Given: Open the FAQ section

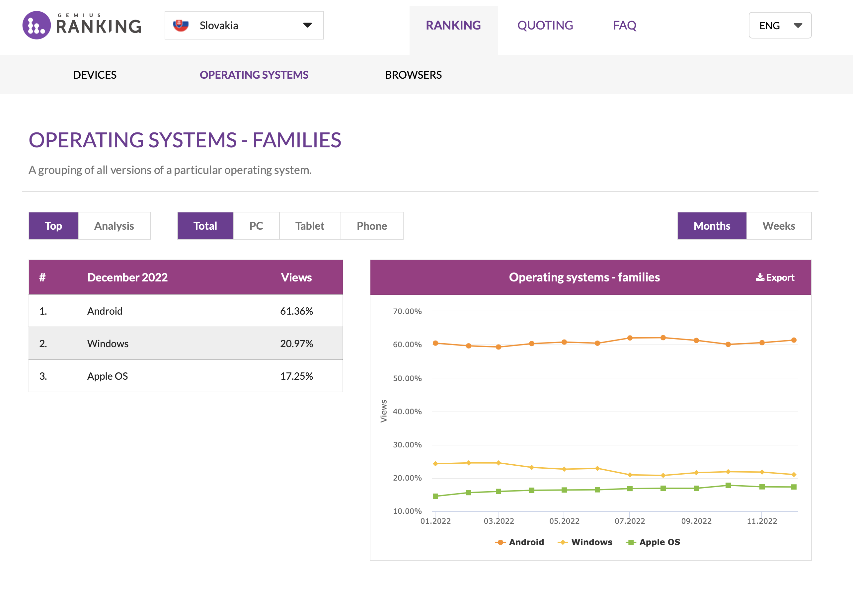Looking at the screenshot, I should click(x=624, y=25).
